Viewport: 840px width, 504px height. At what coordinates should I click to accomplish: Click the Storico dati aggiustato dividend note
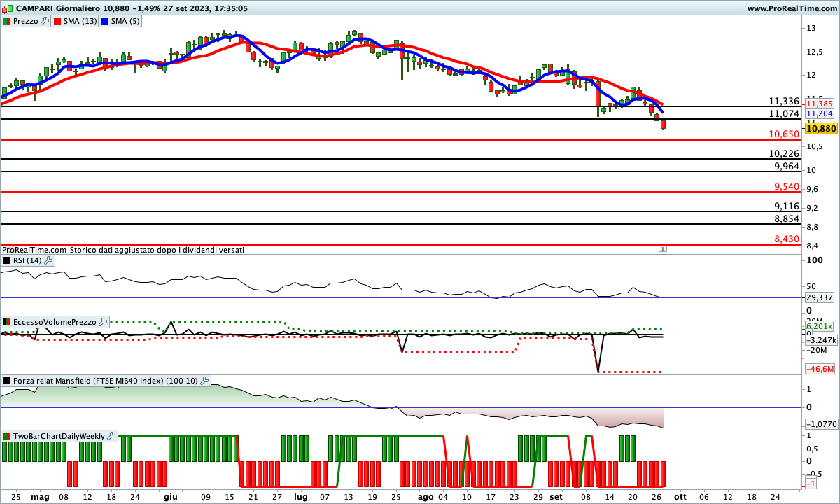coord(157,249)
